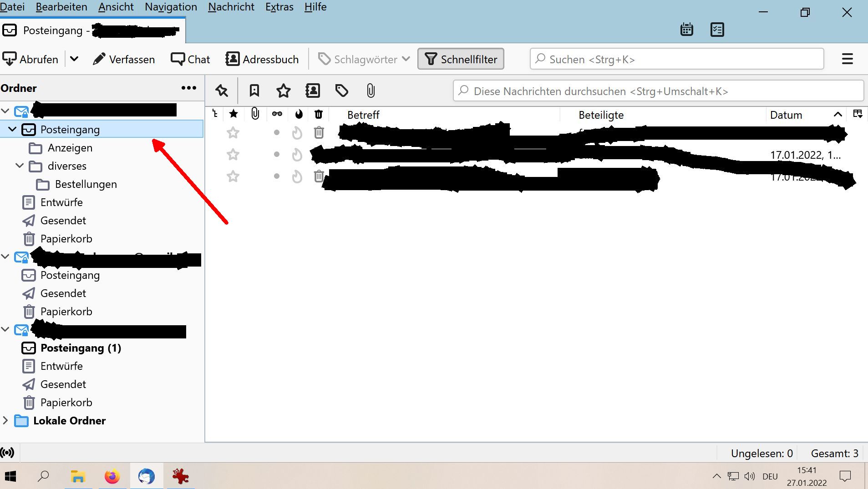Launch Firefox from the taskbar

pos(112,476)
